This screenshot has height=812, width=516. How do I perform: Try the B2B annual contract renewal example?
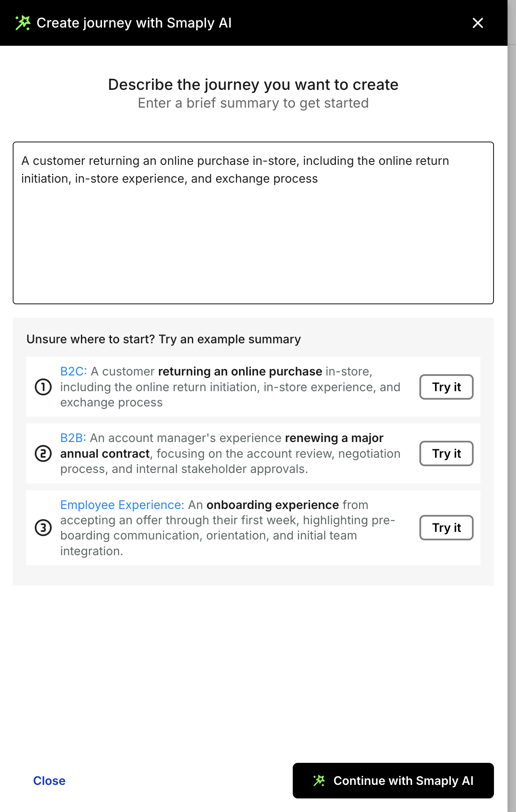click(x=446, y=453)
